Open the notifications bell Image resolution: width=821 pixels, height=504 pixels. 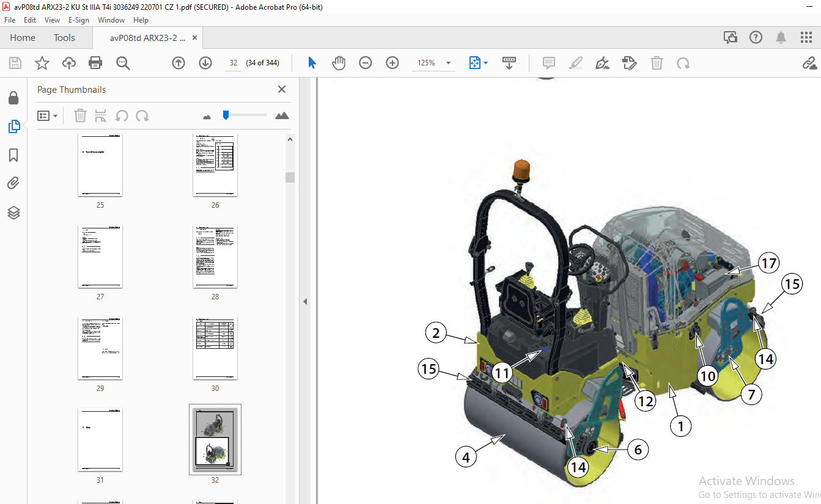pos(781,38)
